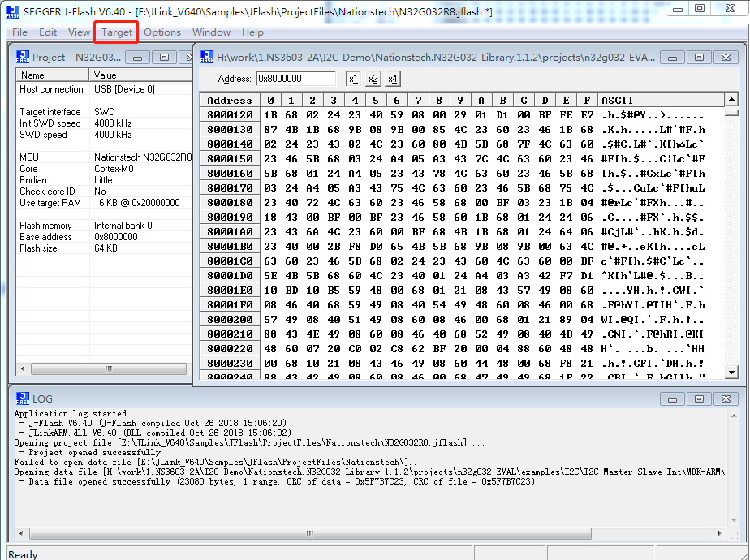750x560 pixels.
Task: Click the LOG vertical scroll down arrow
Action: point(734,520)
